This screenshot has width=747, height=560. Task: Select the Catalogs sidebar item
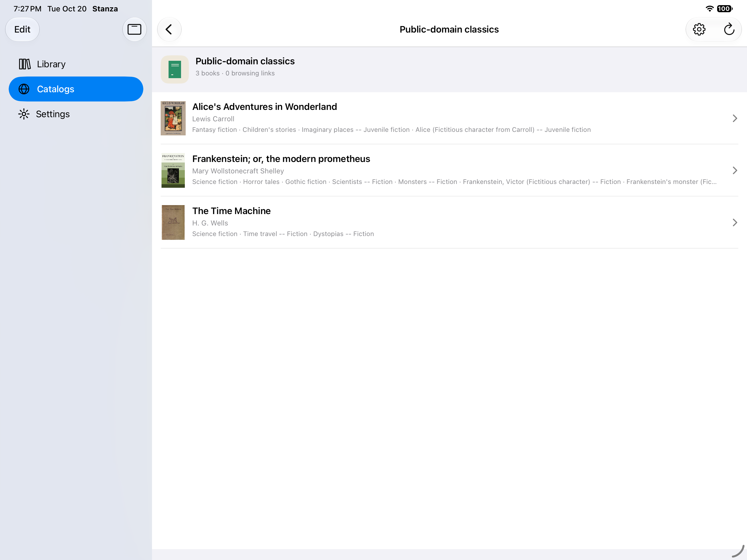coord(76,89)
